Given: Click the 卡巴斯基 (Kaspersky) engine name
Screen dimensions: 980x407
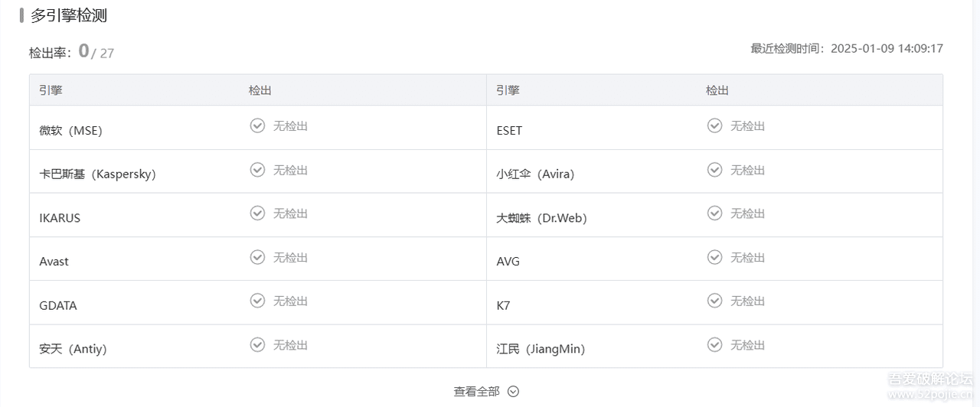Looking at the screenshot, I should point(97,174).
